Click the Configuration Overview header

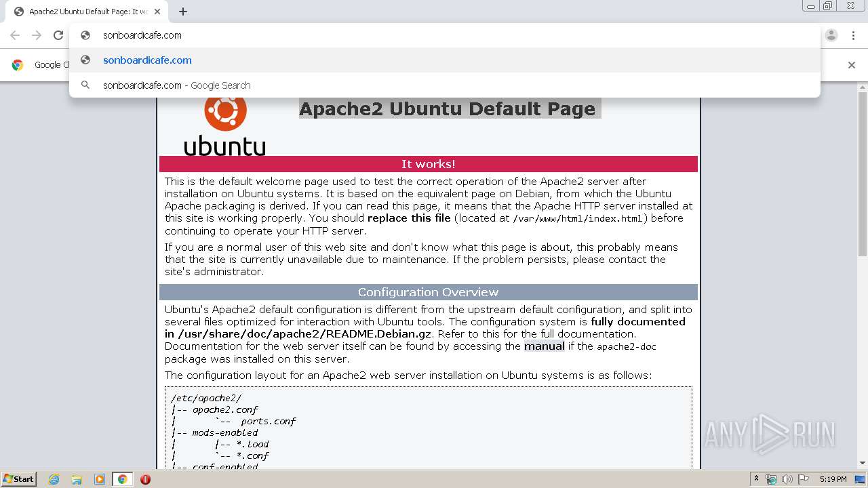(429, 292)
